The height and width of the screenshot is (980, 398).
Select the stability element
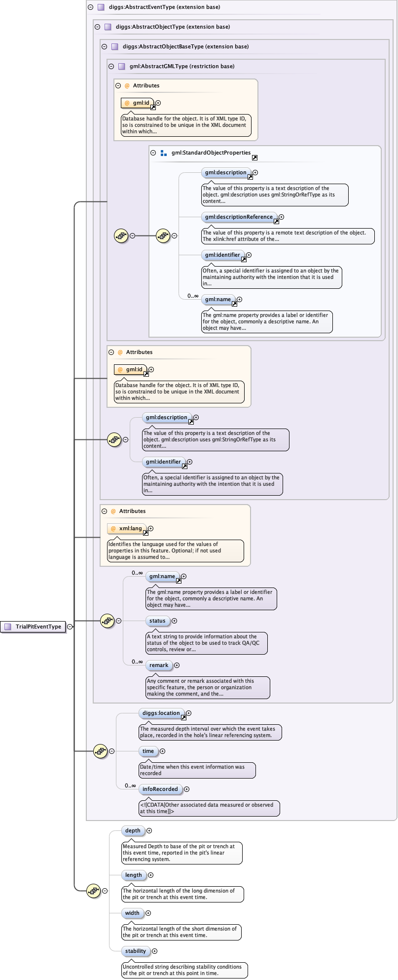(x=136, y=951)
